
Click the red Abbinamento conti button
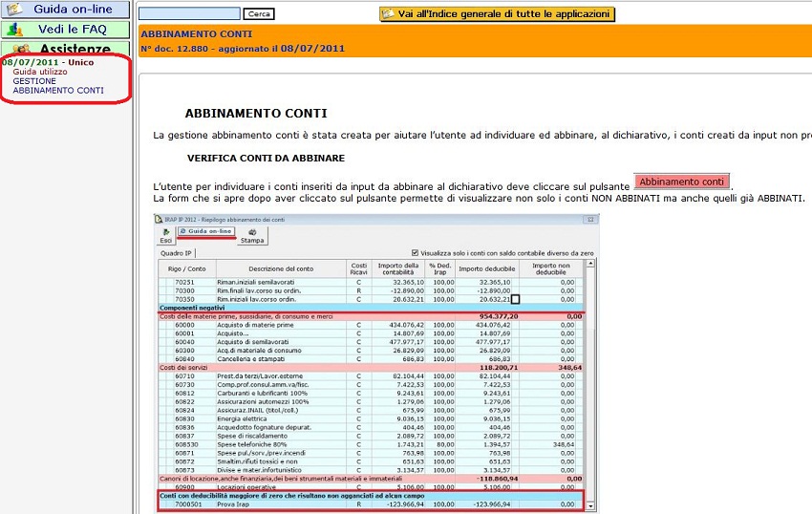pyautogui.click(x=681, y=182)
